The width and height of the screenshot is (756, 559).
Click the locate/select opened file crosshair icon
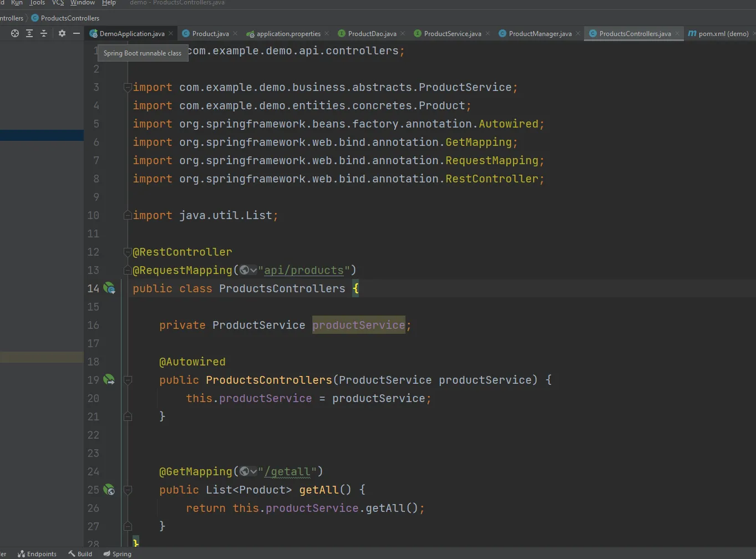pyautogui.click(x=15, y=33)
